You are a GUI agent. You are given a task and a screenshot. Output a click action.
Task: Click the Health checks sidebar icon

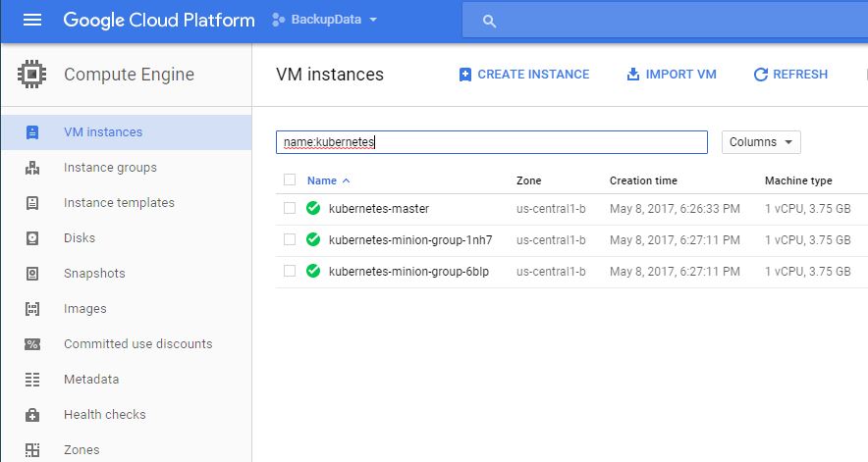[32, 415]
